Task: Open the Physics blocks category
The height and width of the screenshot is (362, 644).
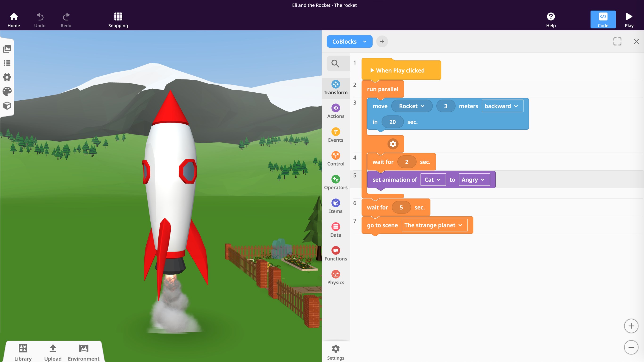Action: tap(335, 277)
